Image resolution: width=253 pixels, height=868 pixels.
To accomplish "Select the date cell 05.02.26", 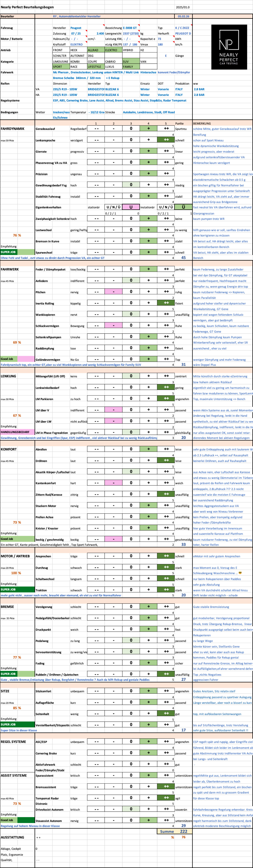I will (184, 16).
